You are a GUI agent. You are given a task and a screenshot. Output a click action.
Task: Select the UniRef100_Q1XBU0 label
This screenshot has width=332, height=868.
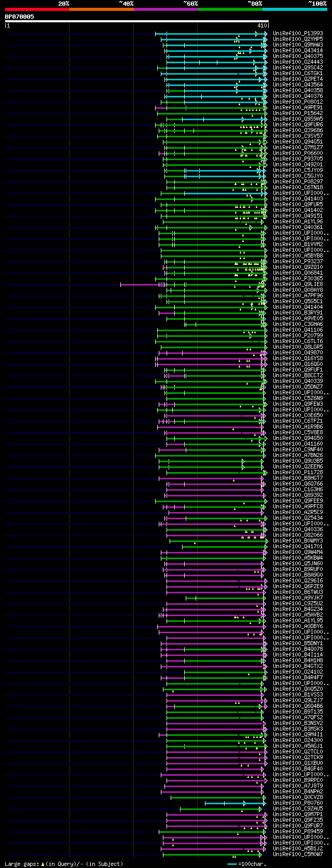[x=298, y=763]
